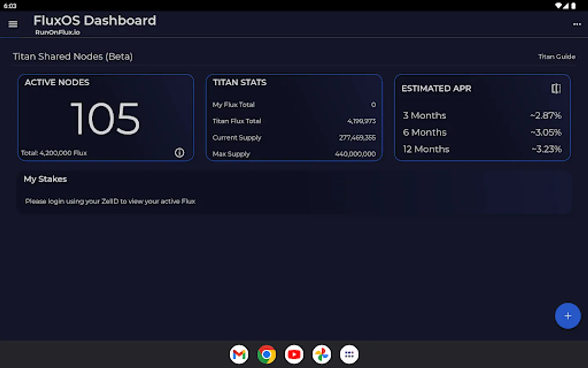Click the 12 Months APR label
This screenshot has width=588, height=368.
pyautogui.click(x=426, y=149)
